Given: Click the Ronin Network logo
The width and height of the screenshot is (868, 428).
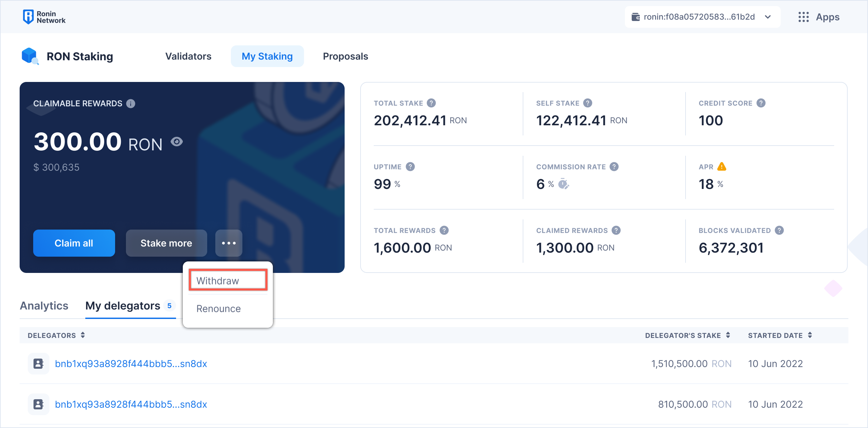Looking at the screenshot, I should (44, 17).
